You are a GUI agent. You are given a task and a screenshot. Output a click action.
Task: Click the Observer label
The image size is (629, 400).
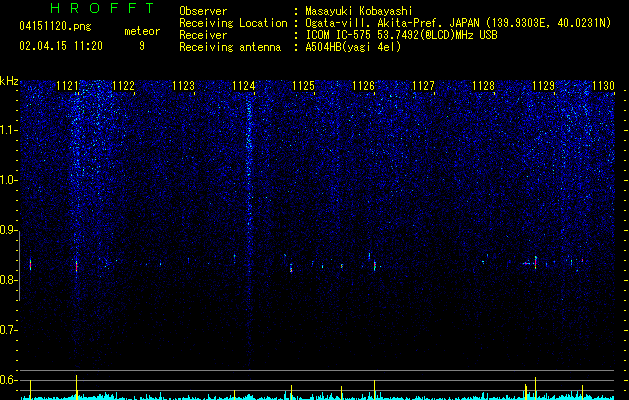pyautogui.click(x=203, y=11)
